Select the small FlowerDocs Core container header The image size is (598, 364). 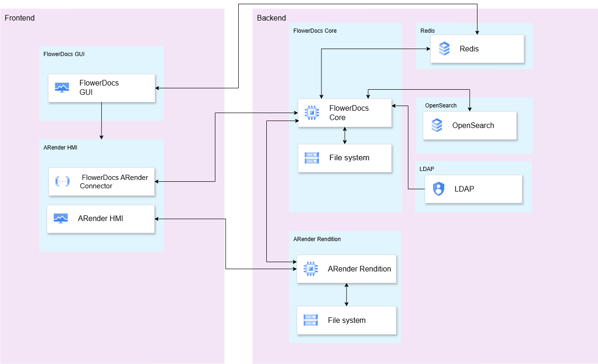tap(315, 31)
